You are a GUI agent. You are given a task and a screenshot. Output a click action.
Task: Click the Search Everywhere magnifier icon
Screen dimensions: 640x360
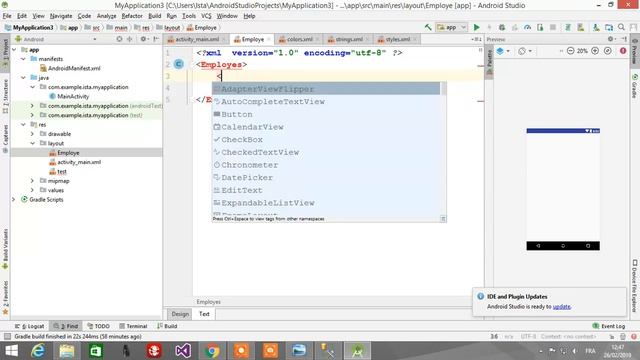(621, 27)
